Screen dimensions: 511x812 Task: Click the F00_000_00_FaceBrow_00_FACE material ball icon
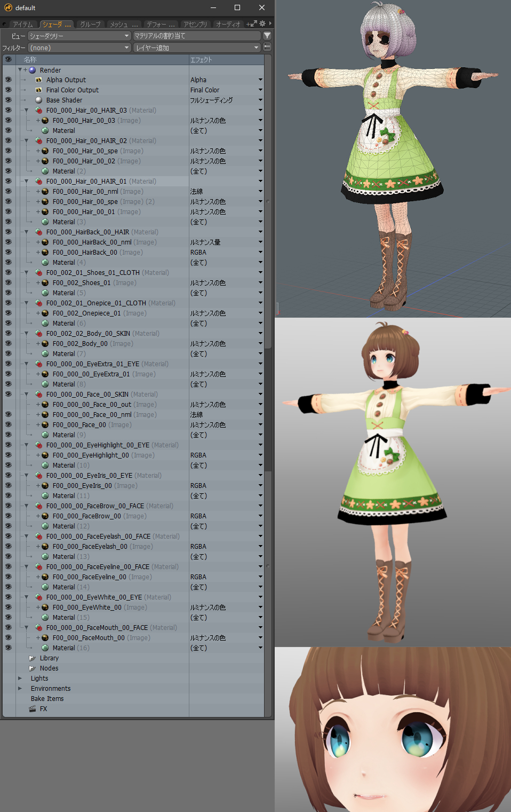38,506
